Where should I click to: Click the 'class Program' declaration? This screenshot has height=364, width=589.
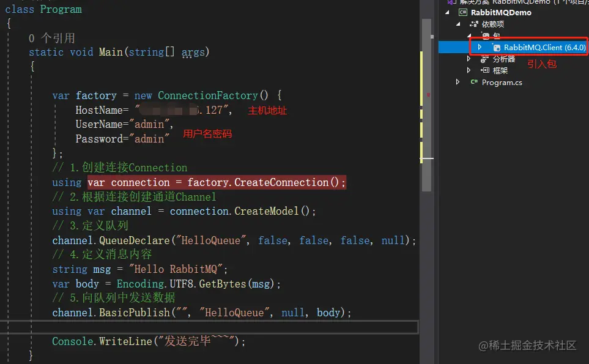pyautogui.click(x=43, y=9)
